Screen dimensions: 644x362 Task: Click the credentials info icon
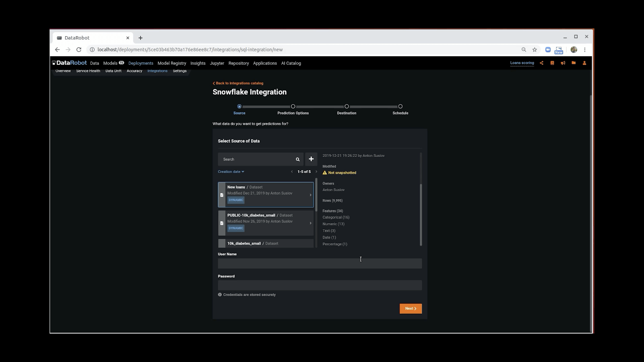220,294
